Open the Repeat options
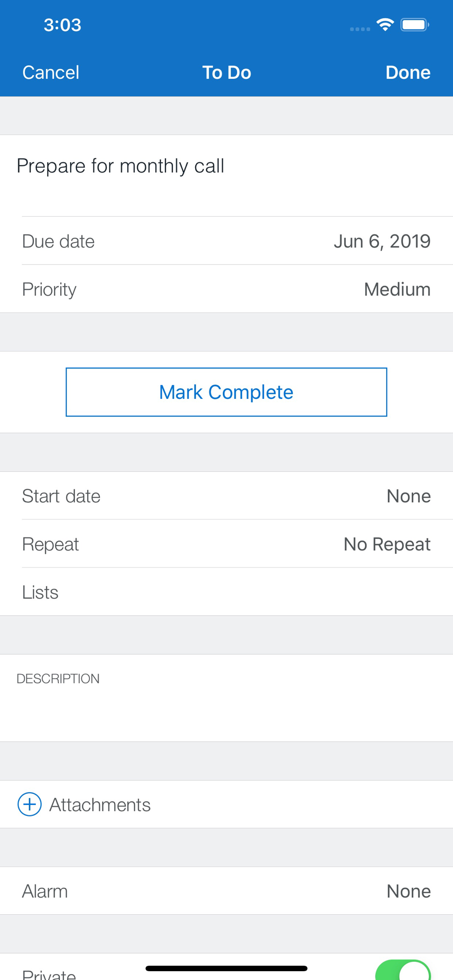Screen dimensions: 453x980 (226, 544)
